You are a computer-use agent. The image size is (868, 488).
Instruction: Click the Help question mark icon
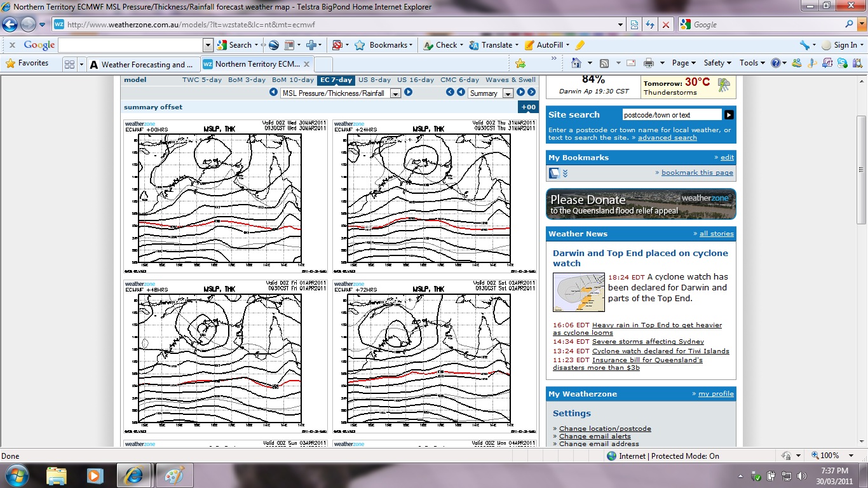tap(775, 63)
